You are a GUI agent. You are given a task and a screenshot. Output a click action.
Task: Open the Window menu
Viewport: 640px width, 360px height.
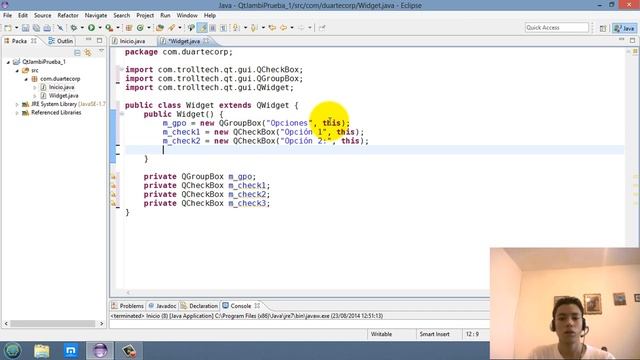click(187, 16)
